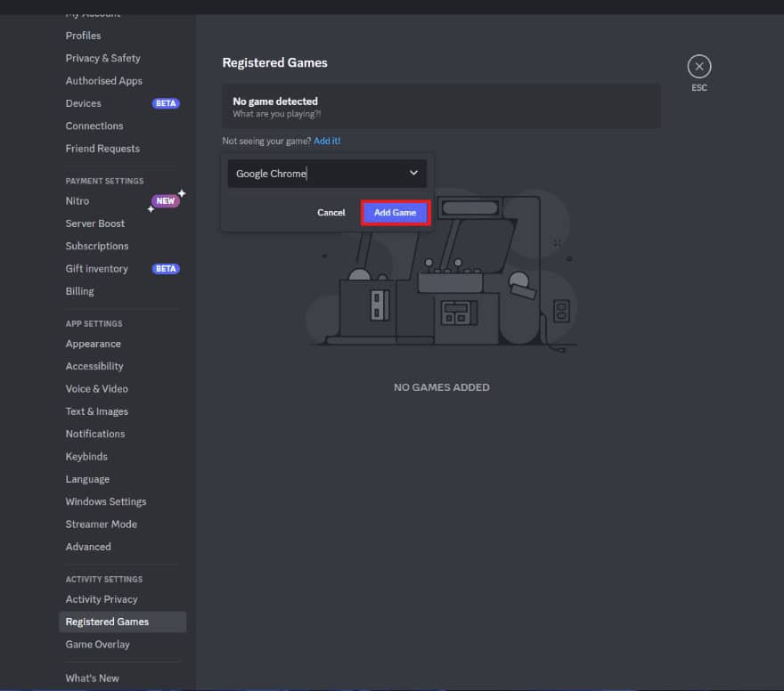Open Subscriptions settings
784x691 pixels.
pos(97,246)
